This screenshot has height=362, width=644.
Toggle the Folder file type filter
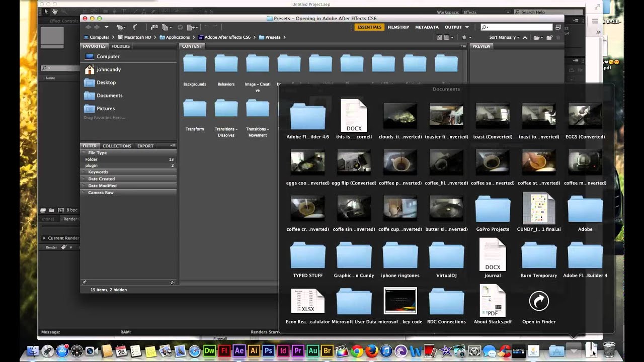click(x=129, y=159)
